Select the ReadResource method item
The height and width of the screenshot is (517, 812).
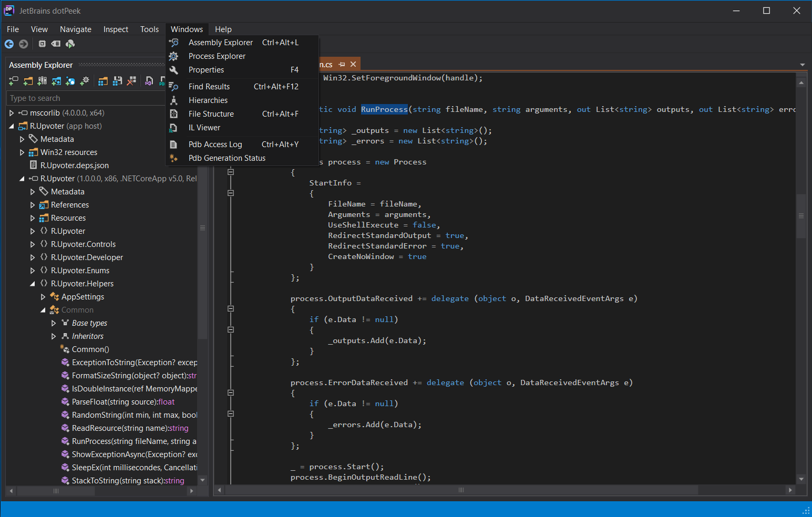(x=130, y=428)
